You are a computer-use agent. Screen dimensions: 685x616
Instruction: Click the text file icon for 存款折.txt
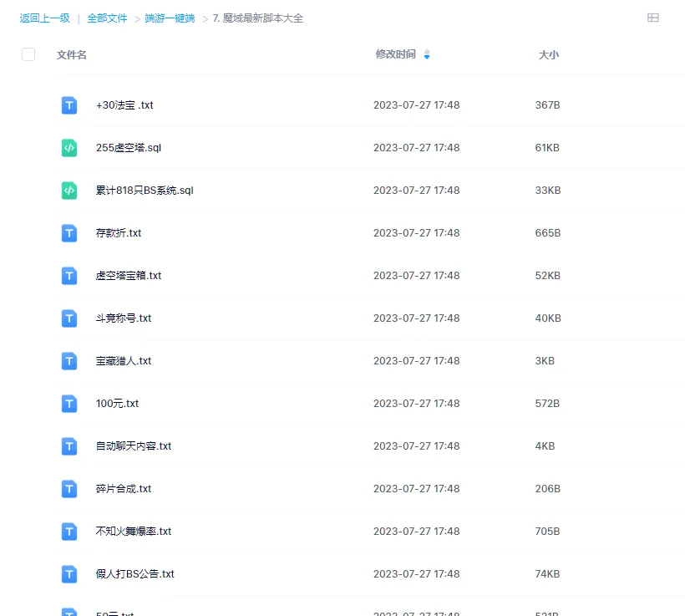point(69,233)
